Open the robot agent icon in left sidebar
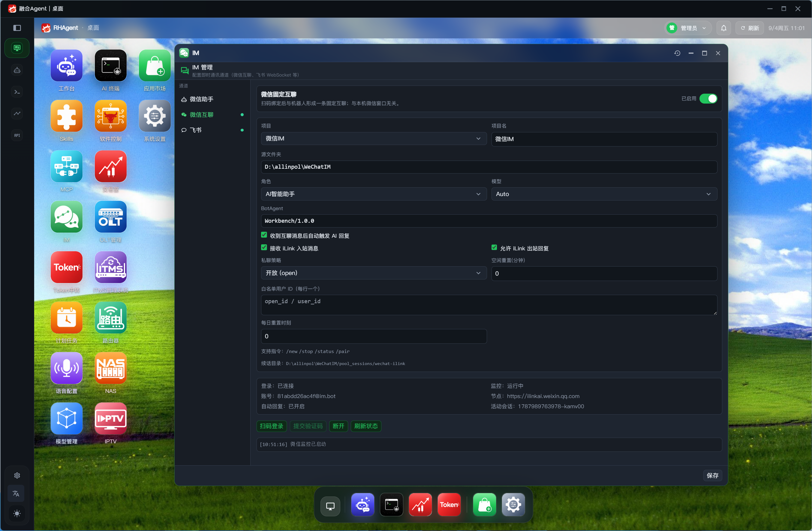 (17, 70)
